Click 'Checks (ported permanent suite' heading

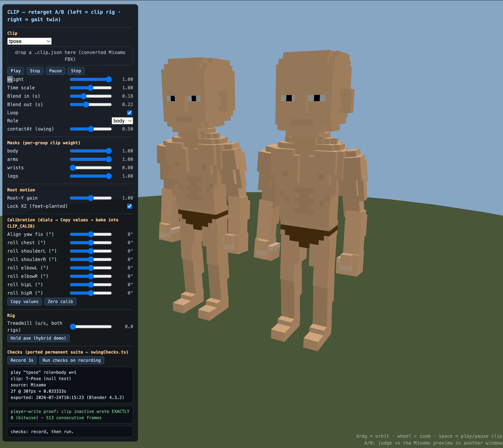68,352
